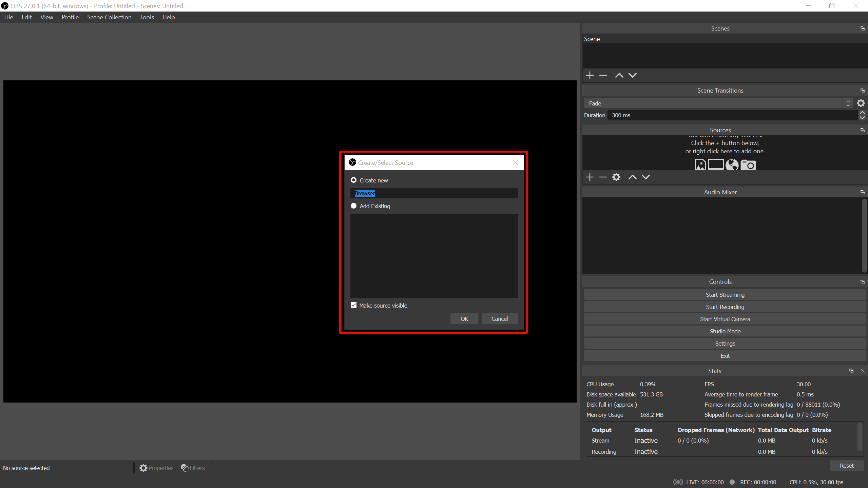
Task: Add a new scene with plus icon
Action: pyautogui.click(x=590, y=75)
